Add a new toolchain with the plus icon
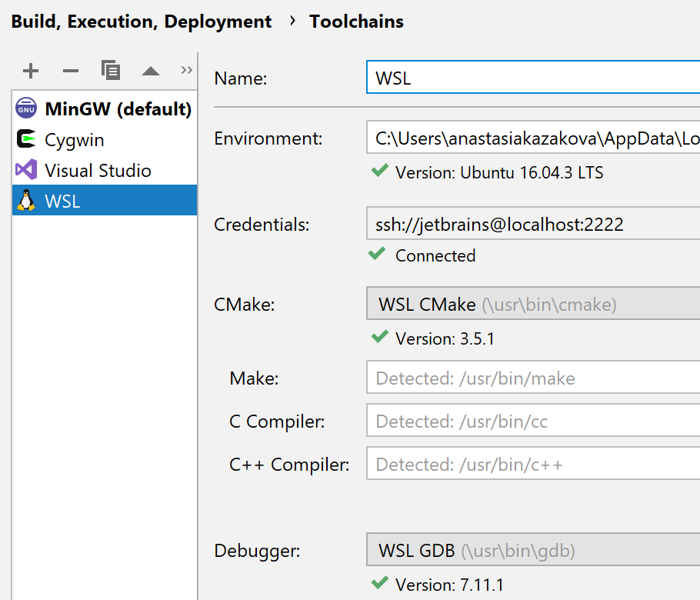 pos(30,70)
